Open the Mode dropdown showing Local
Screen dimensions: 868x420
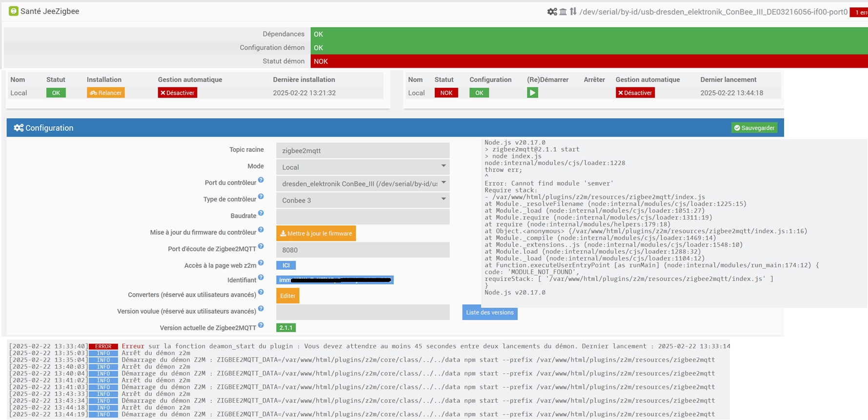pos(363,167)
